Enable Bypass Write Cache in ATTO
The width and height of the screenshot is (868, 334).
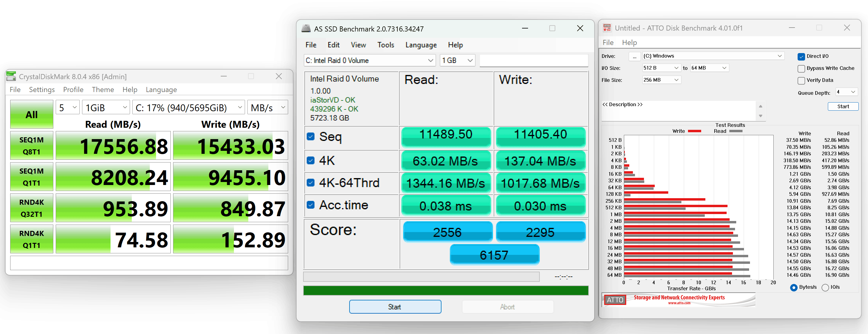tap(801, 68)
